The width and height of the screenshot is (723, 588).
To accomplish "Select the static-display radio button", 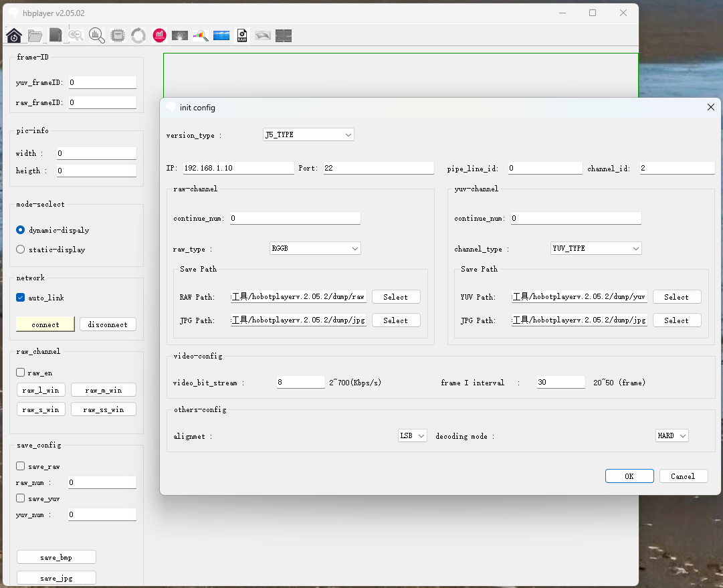I will click(21, 250).
